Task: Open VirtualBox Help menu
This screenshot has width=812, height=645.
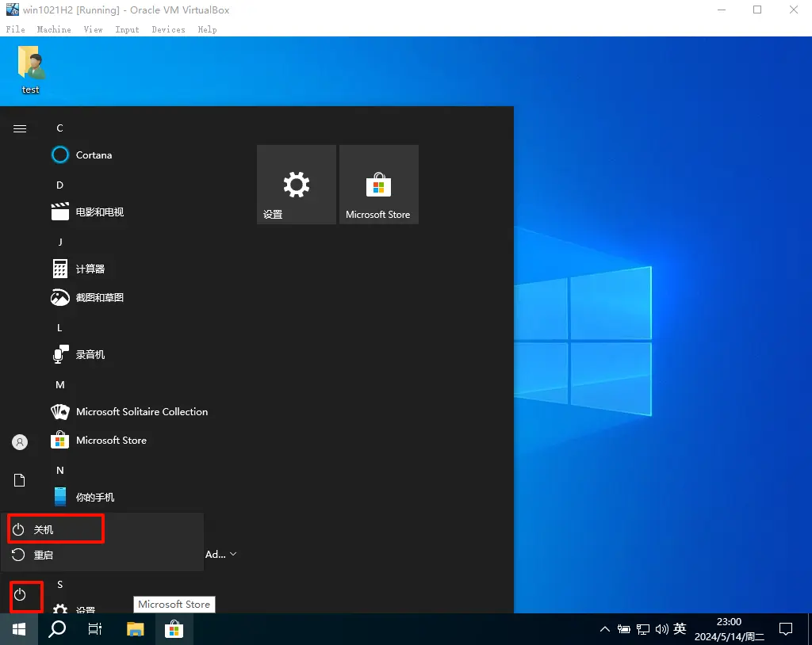Action: (207, 29)
